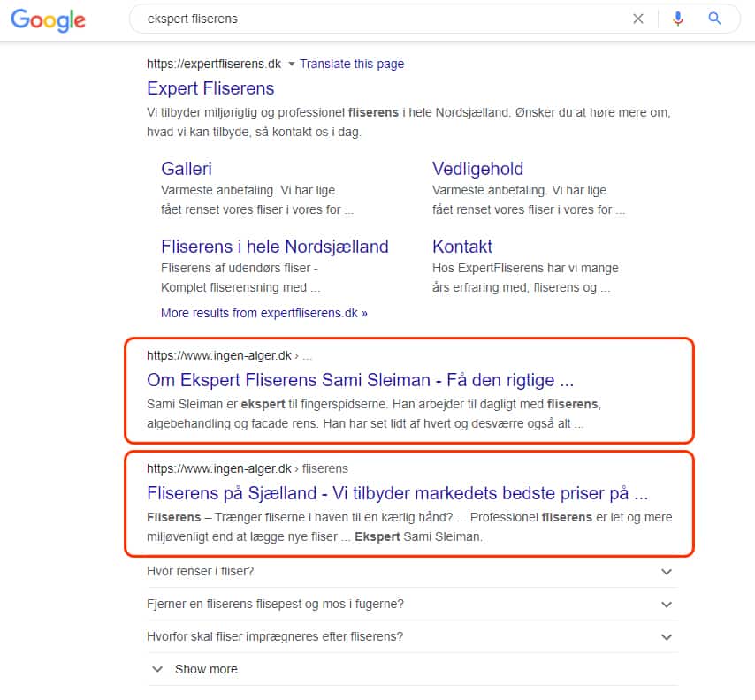Open the Vedligehold sitelink
Image resolution: width=755 pixels, height=700 pixels.
pos(477,169)
